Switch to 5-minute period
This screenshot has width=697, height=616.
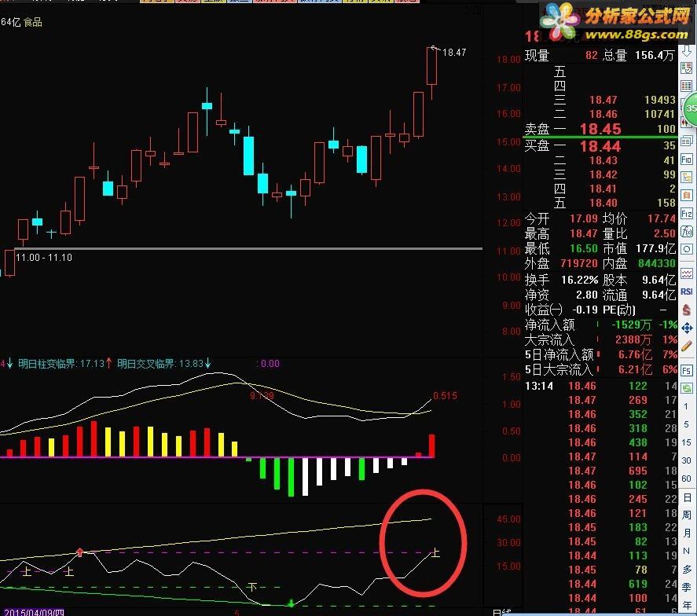click(686, 424)
